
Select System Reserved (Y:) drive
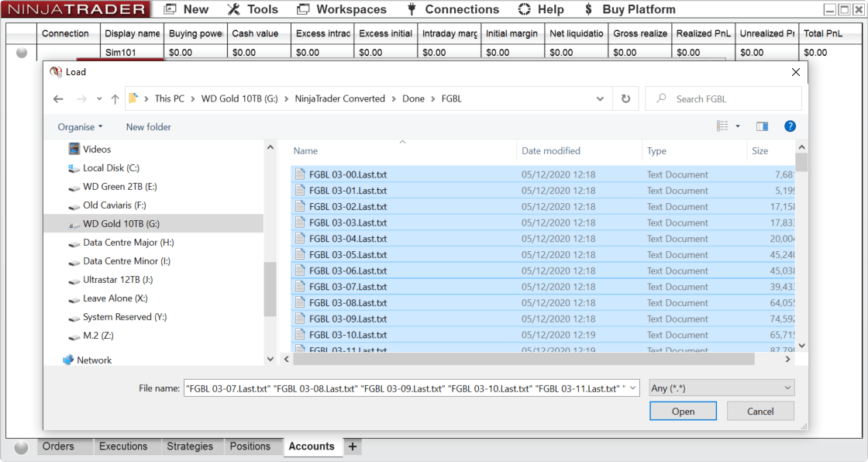(117, 317)
